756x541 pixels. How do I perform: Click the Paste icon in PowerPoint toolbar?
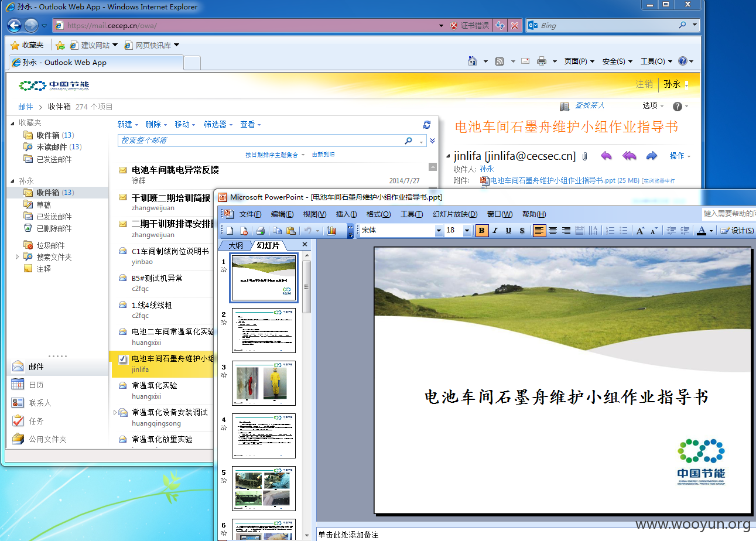290,231
